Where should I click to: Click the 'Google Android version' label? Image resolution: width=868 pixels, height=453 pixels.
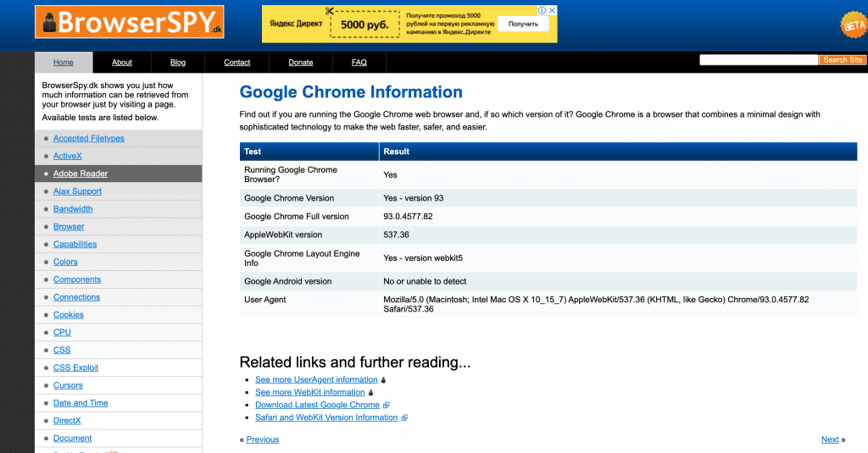click(x=288, y=281)
